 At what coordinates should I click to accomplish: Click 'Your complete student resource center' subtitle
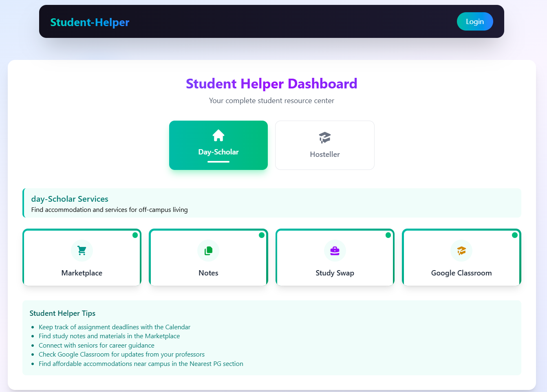pyautogui.click(x=271, y=101)
